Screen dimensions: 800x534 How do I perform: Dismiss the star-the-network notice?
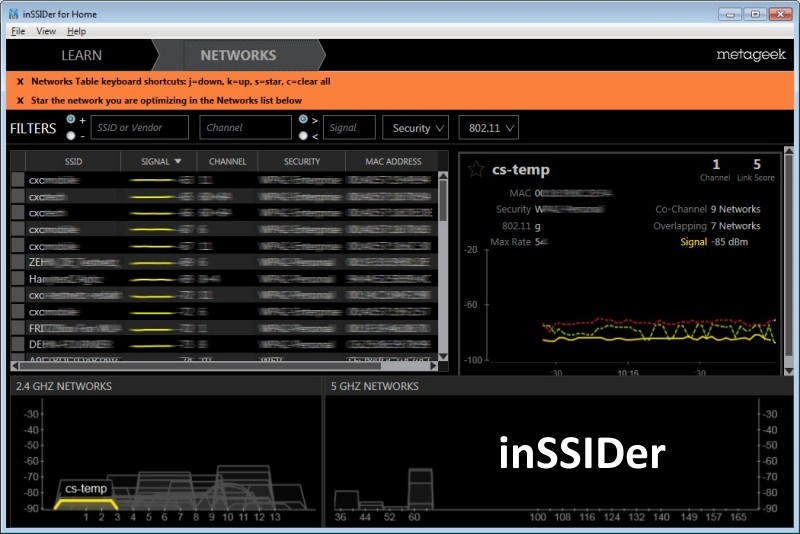pos(20,100)
